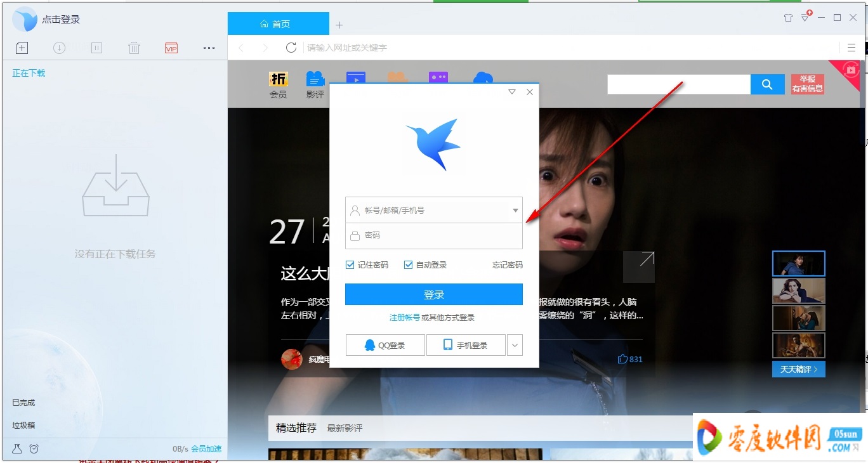This screenshot has width=868, height=463.
Task: Go forward with the browser forward arrow
Action: pos(265,48)
